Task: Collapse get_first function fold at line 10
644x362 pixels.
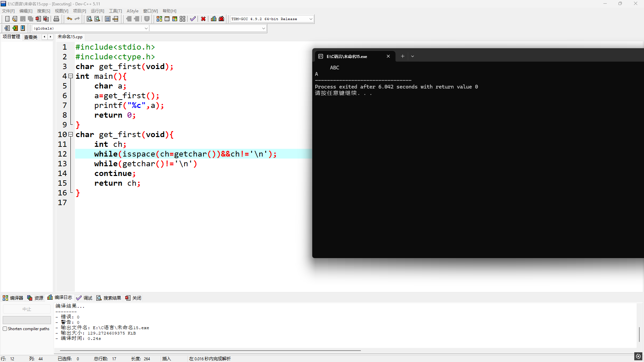Action: tap(71, 134)
